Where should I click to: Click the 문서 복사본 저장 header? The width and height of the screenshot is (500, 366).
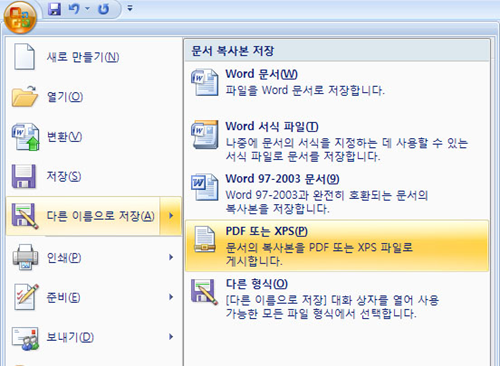(x=337, y=51)
